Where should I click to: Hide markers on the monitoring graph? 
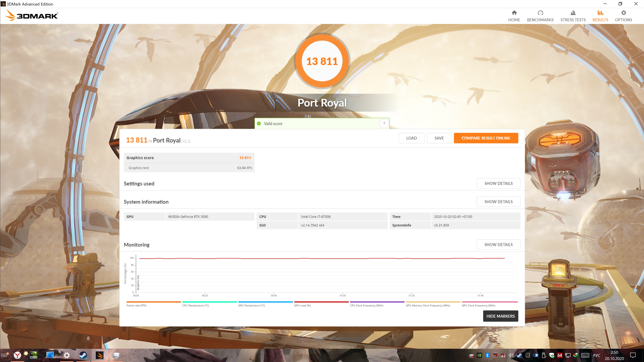point(500,316)
